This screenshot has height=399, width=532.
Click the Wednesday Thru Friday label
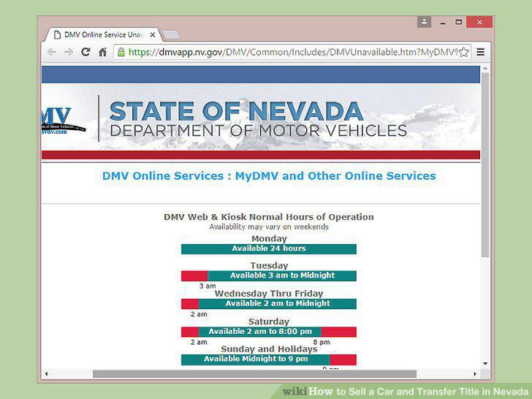269,294
